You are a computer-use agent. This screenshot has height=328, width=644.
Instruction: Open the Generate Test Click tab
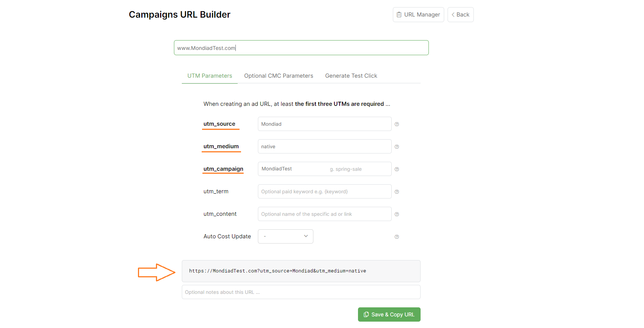click(351, 76)
